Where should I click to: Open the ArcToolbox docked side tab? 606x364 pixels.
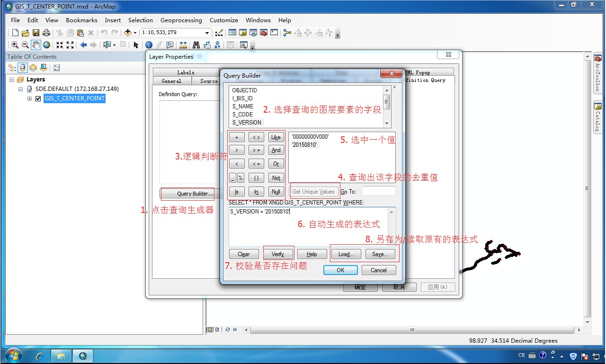point(598,74)
